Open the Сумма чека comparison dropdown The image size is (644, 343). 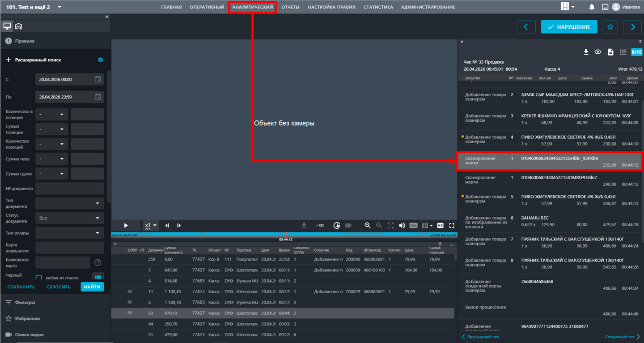52,159
